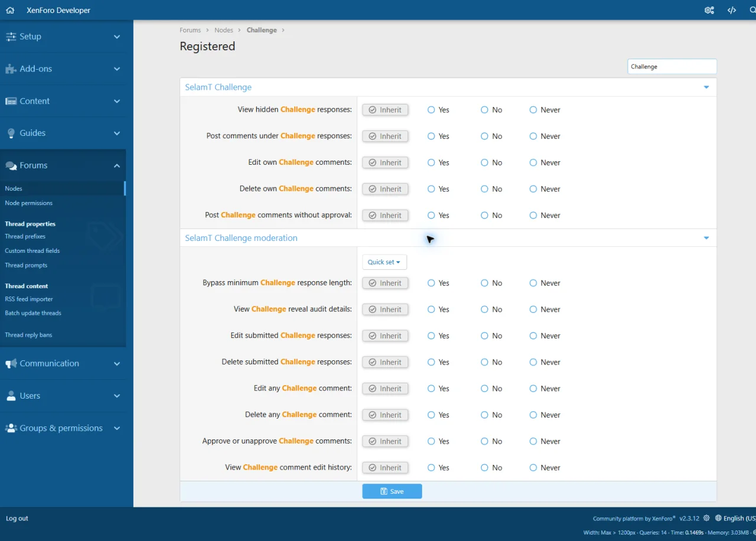Click the gear icon beside version number
The width and height of the screenshot is (756, 541).
[x=706, y=518]
